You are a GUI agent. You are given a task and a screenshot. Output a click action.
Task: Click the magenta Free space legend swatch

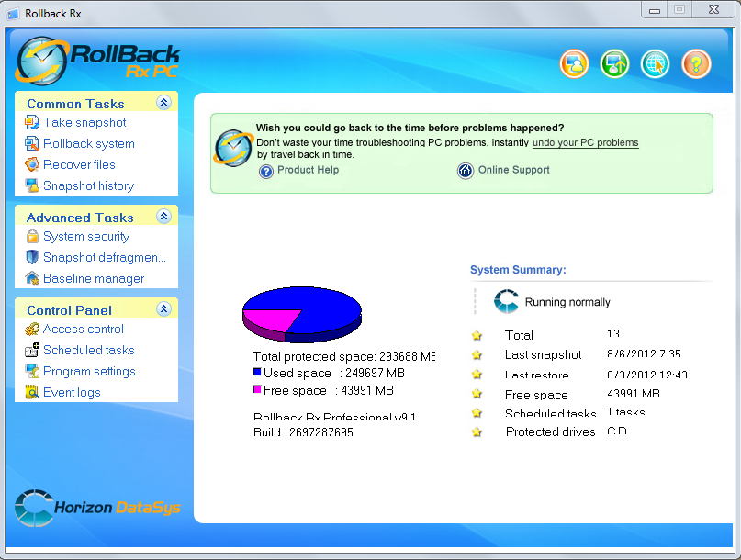(257, 389)
